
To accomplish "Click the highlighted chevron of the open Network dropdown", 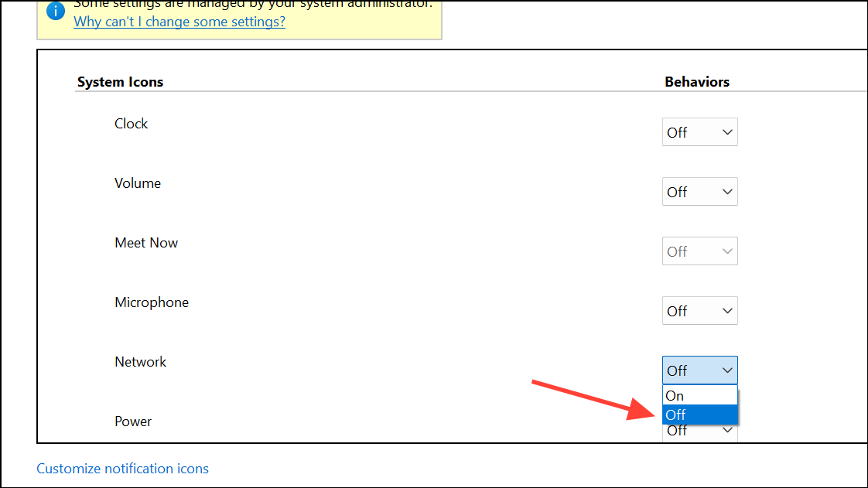I will click(726, 370).
